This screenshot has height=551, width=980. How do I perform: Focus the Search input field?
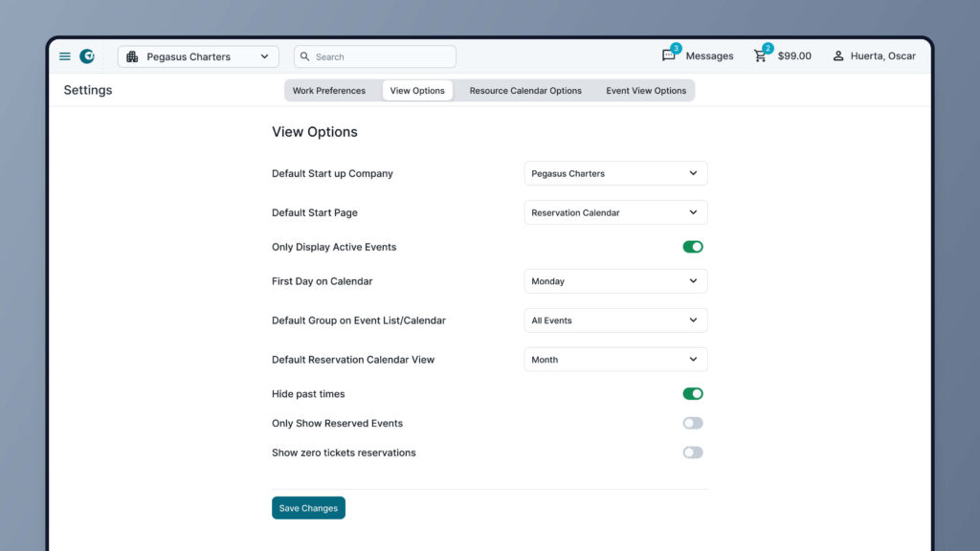(x=383, y=56)
